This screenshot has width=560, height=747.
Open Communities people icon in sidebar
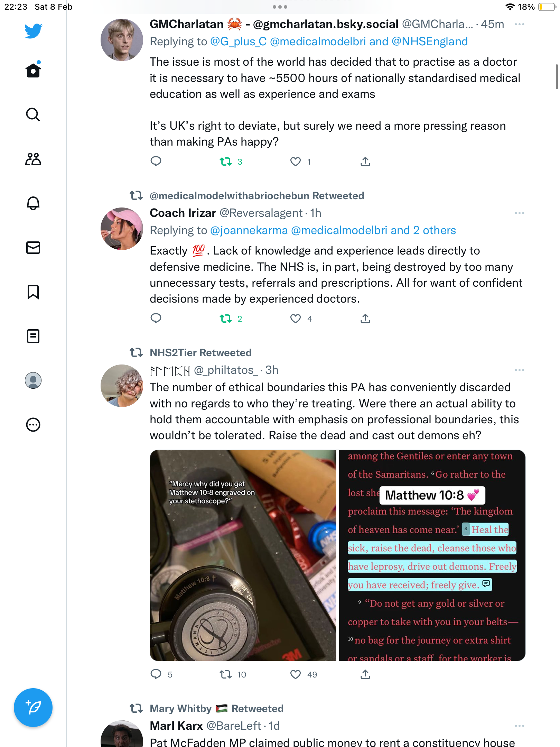point(33,159)
